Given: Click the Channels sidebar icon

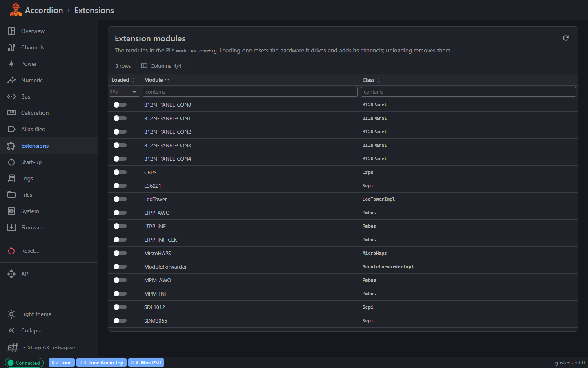Looking at the screenshot, I should click(x=11, y=47).
